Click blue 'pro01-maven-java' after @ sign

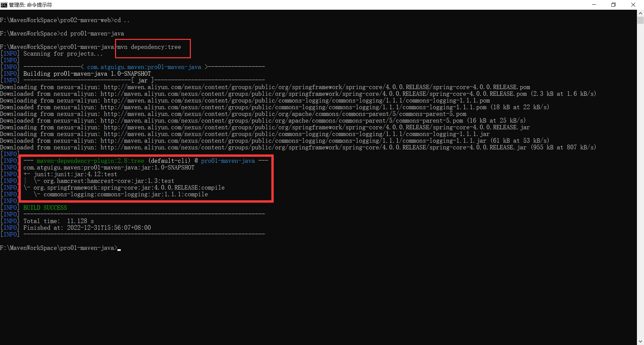pos(228,161)
